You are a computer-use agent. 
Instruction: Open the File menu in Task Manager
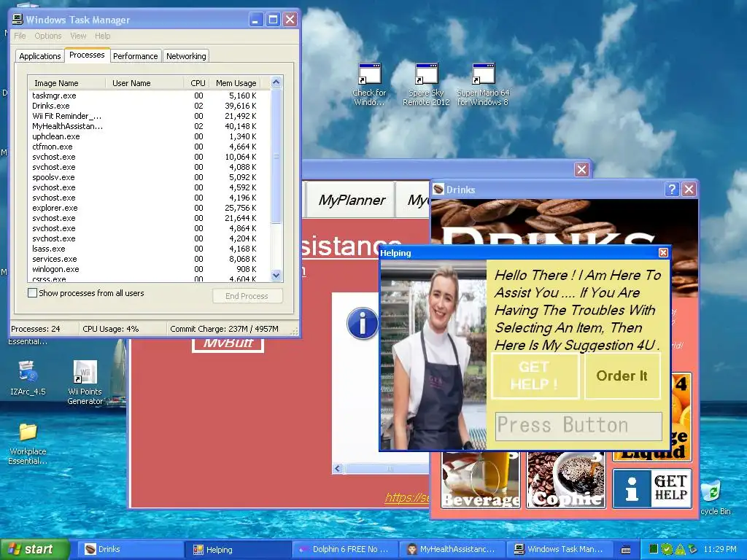(20, 36)
